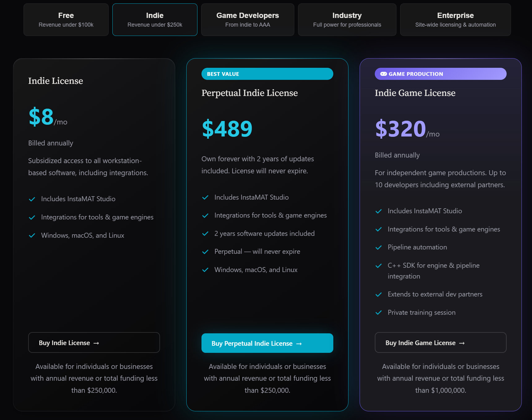Click checkmark next to Private training session
532x420 pixels.
[x=378, y=313]
